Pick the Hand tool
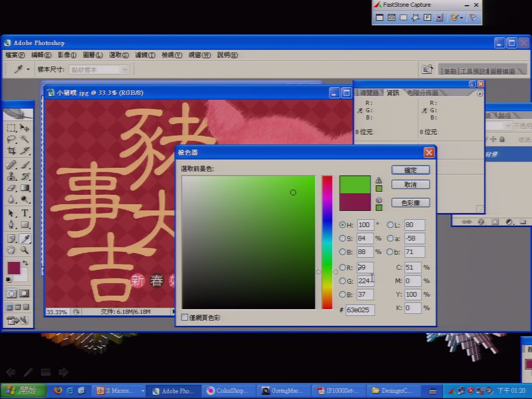Viewport: 532px width, 399px height. tap(11, 250)
